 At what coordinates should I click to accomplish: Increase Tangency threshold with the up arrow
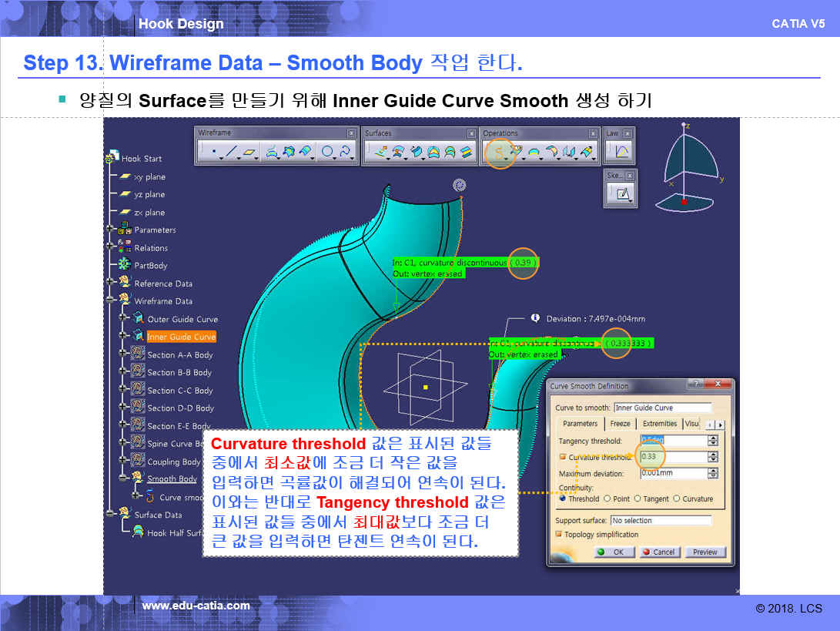click(x=712, y=438)
